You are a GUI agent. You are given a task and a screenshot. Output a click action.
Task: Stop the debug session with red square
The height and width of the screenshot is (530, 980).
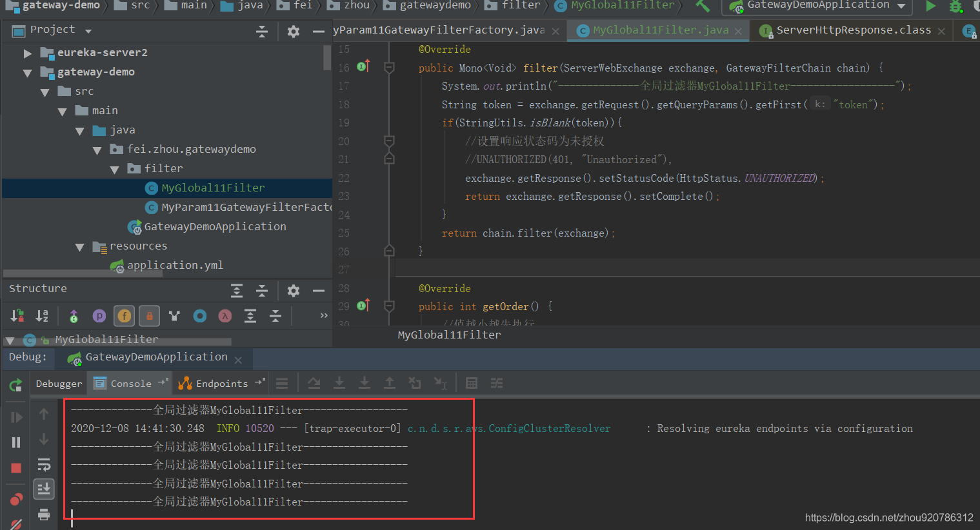tap(16, 467)
